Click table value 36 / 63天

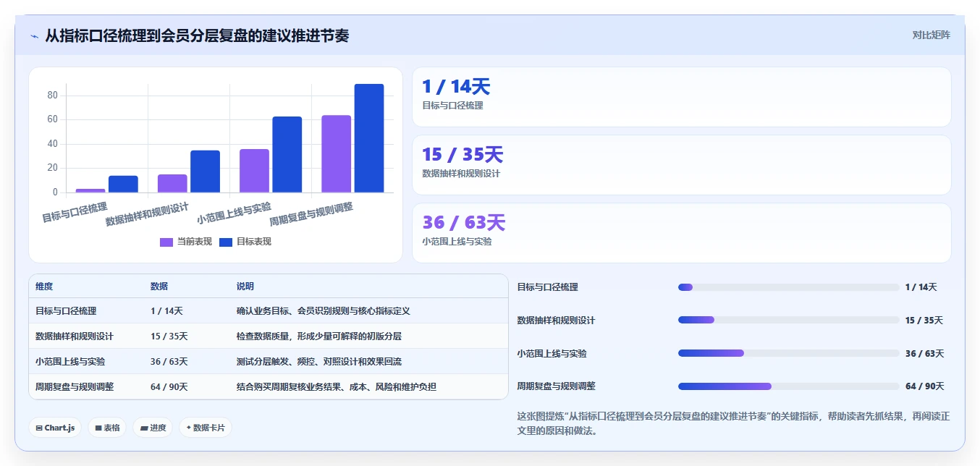click(169, 362)
